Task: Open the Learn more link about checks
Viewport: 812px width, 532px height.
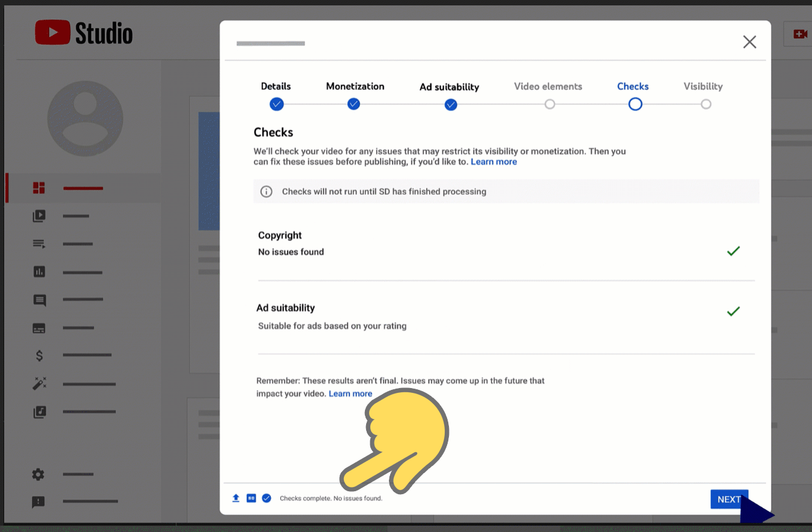Action: tap(493, 161)
